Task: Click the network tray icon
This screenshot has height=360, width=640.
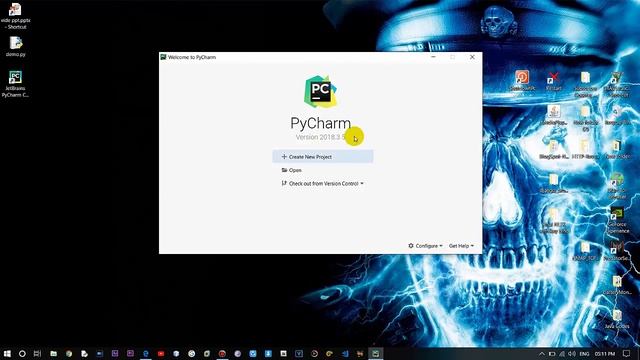Action: tap(562, 353)
